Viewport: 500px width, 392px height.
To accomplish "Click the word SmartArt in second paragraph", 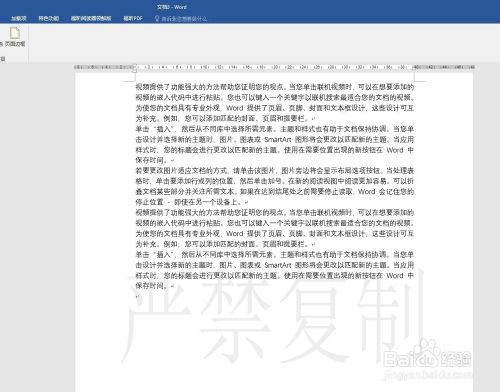I will click(x=278, y=139).
